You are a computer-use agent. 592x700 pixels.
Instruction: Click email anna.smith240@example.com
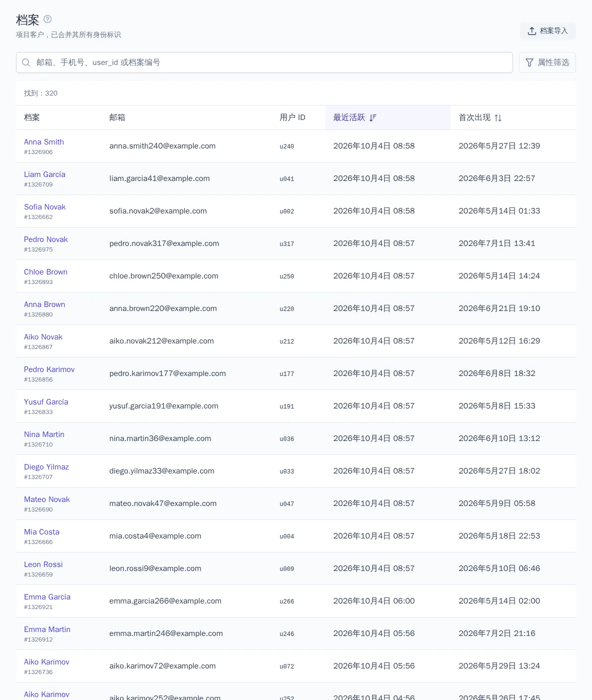(x=162, y=146)
